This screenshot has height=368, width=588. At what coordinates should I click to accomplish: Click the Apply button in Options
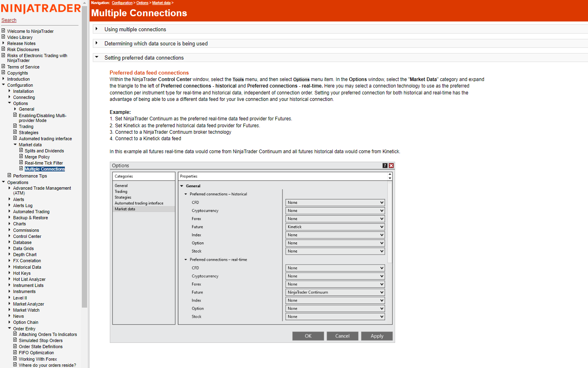377,336
